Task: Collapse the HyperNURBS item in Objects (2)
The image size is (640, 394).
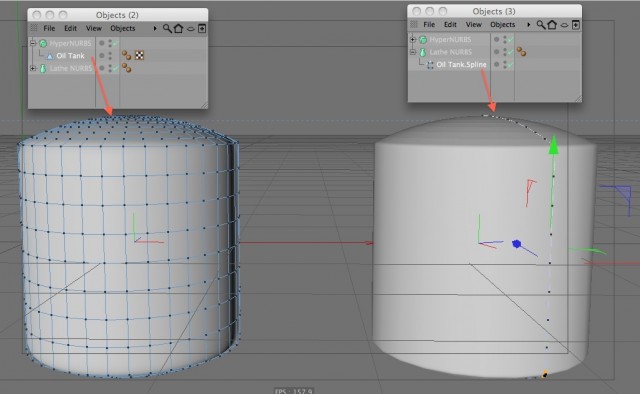Action: coord(33,43)
